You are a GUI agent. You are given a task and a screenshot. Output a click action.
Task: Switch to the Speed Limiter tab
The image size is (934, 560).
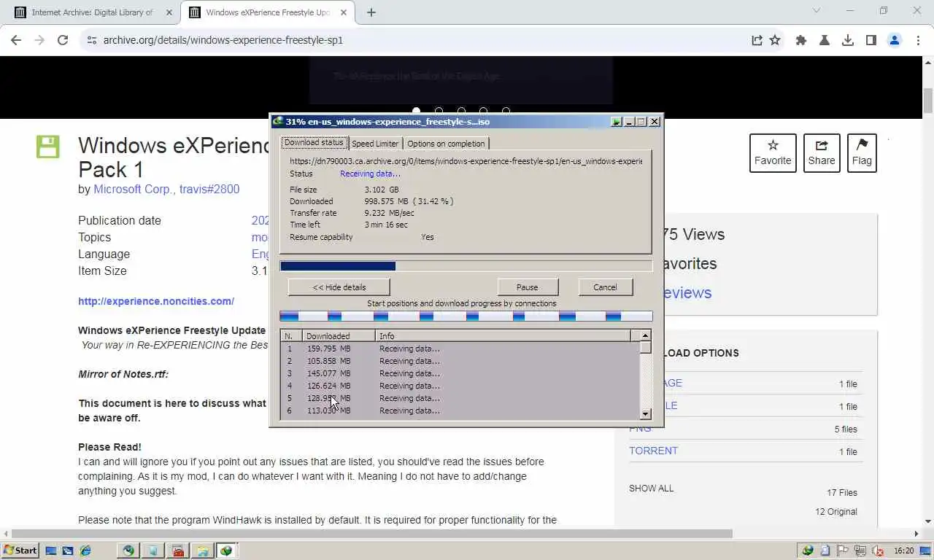[375, 144]
